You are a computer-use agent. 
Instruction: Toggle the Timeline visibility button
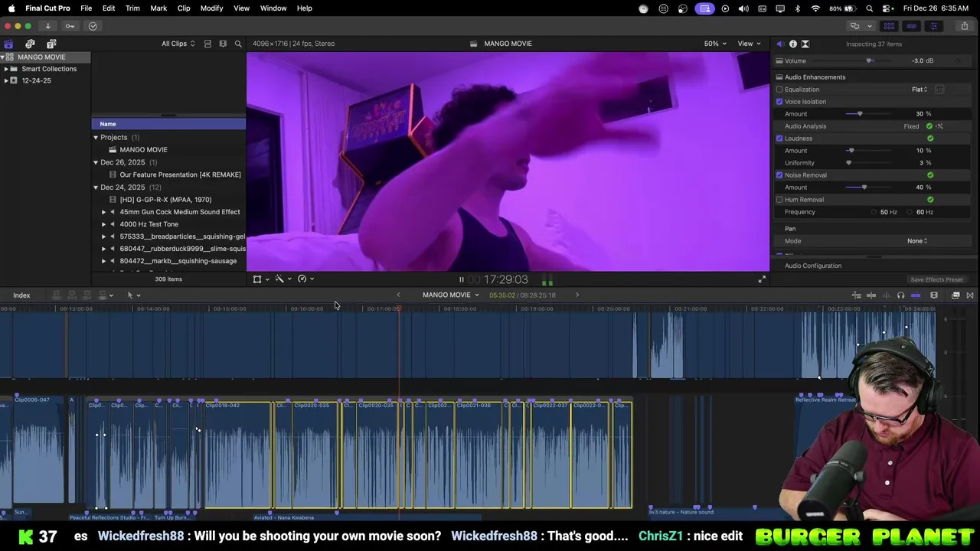(x=911, y=26)
